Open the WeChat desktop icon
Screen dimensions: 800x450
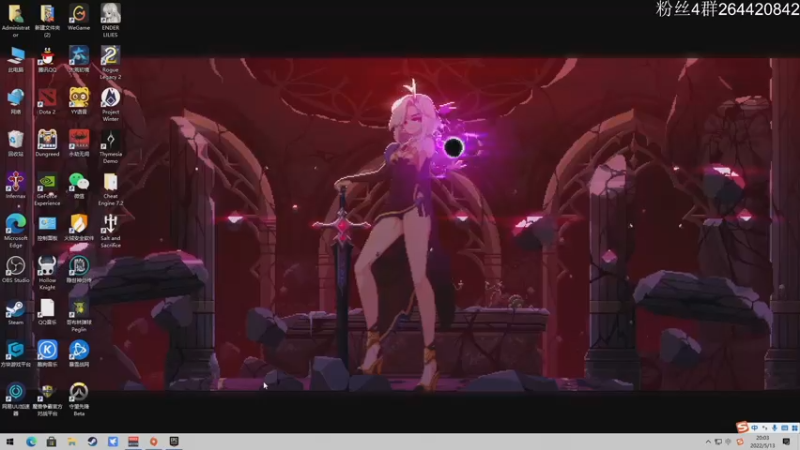click(79, 186)
